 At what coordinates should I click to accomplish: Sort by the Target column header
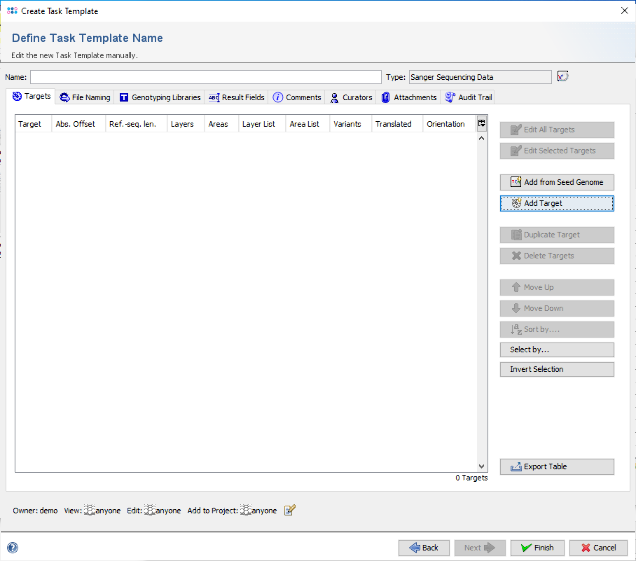34,124
